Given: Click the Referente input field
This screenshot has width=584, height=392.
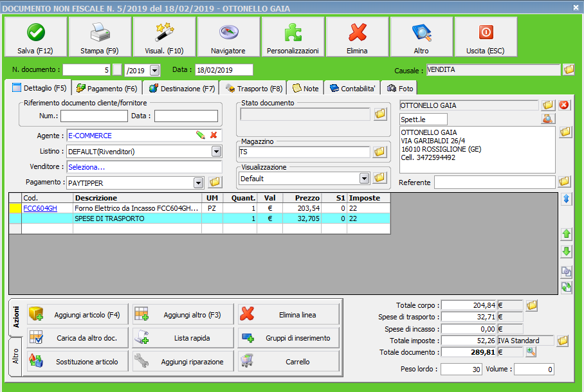Looking at the screenshot, I should click(x=495, y=182).
